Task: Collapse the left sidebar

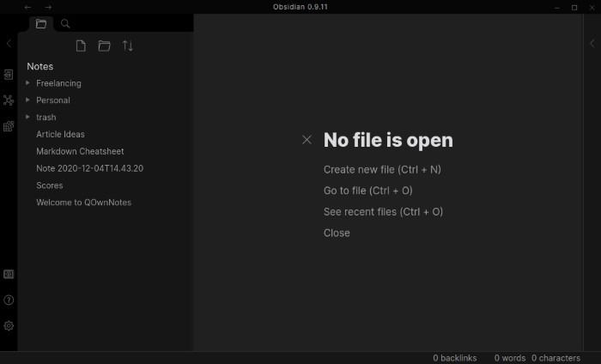Action: pos(9,43)
